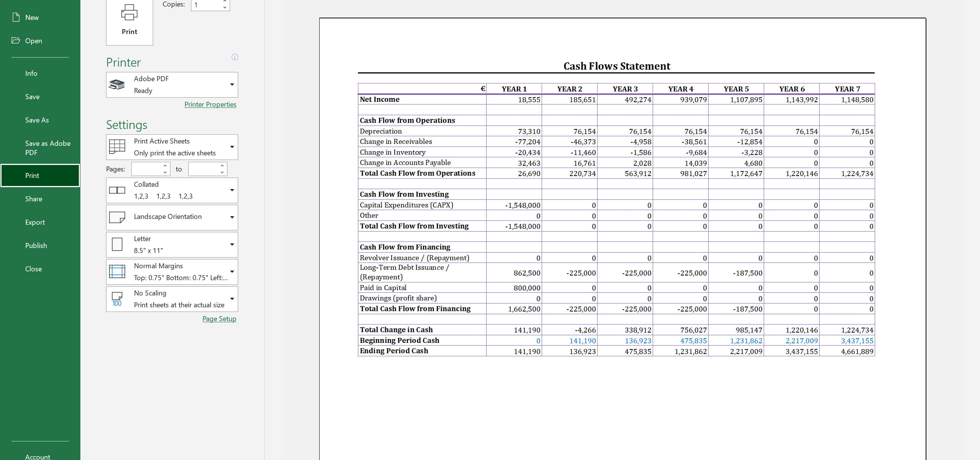
Task: Click the printer info circle icon
Action: point(235,57)
